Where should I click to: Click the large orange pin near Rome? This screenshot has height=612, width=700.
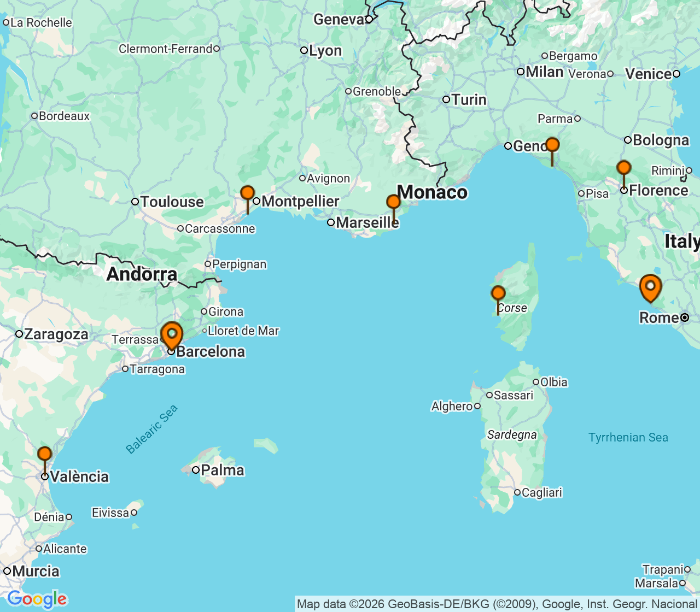coord(650,288)
